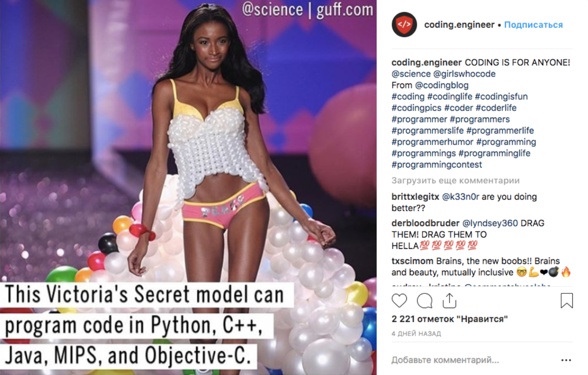Open the #programmingcontest hashtag
Screen dimensions: 588x375
point(437,165)
